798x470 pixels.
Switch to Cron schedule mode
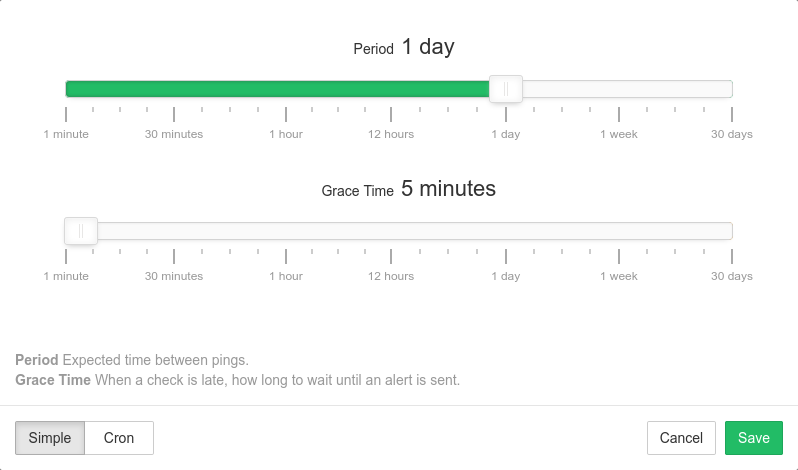click(x=119, y=438)
